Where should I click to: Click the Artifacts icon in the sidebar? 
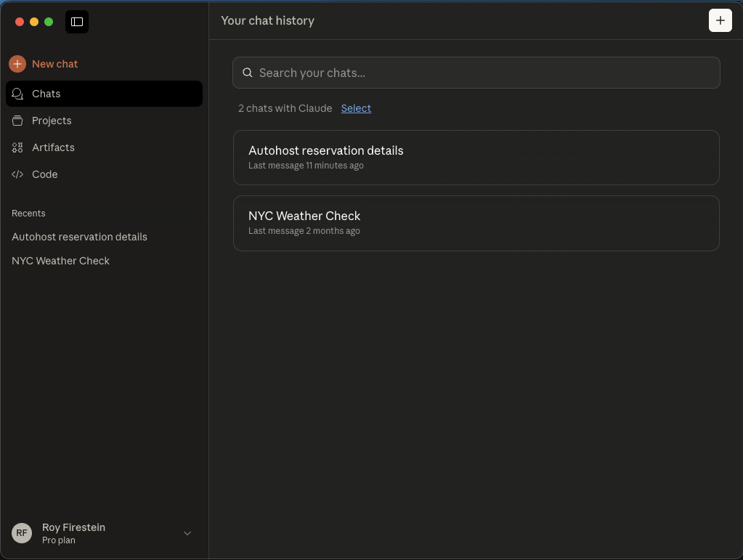tap(17, 147)
